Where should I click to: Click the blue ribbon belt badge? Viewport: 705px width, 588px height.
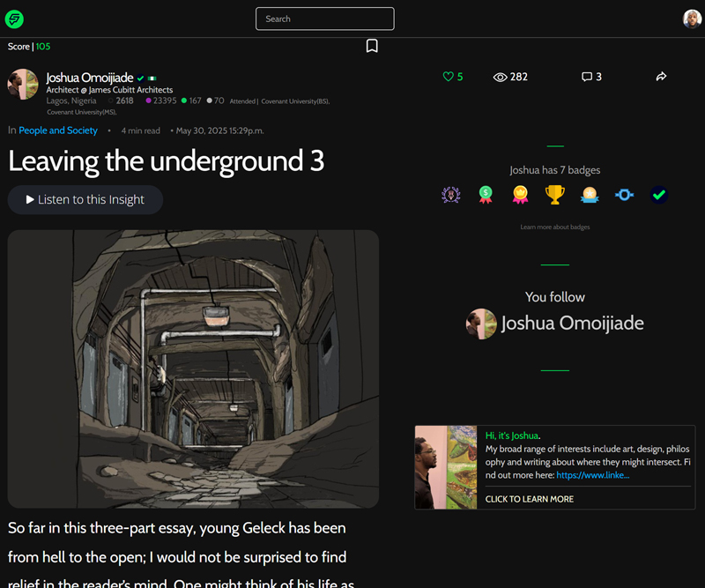coord(624,195)
